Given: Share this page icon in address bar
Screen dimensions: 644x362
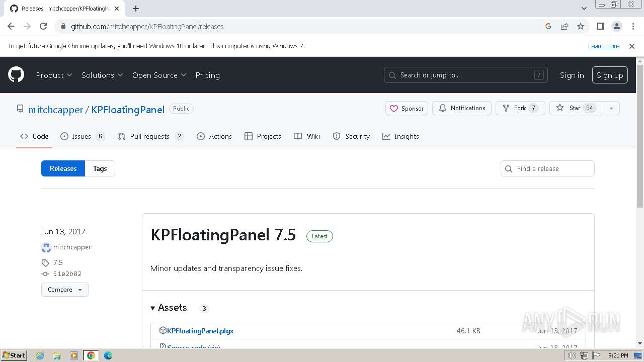Looking at the screenshot, I should pyautogui.click(x=565, y=26).
